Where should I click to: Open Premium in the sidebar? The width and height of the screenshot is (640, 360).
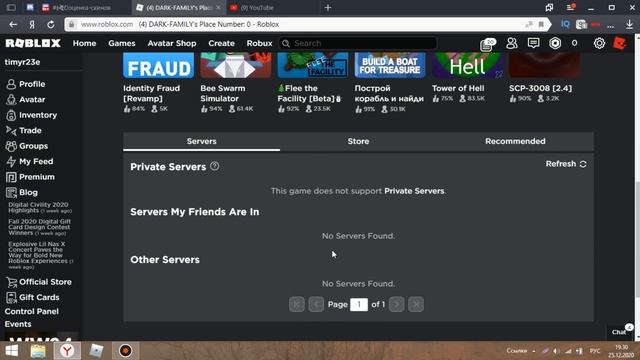coord(30,177)
